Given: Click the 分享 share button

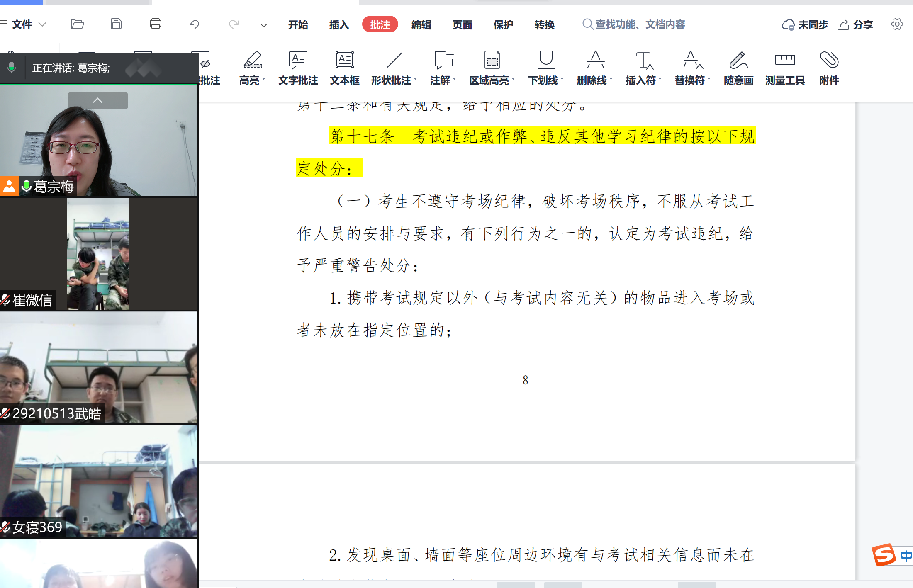Looking at the screenshot, I should 855,25.
